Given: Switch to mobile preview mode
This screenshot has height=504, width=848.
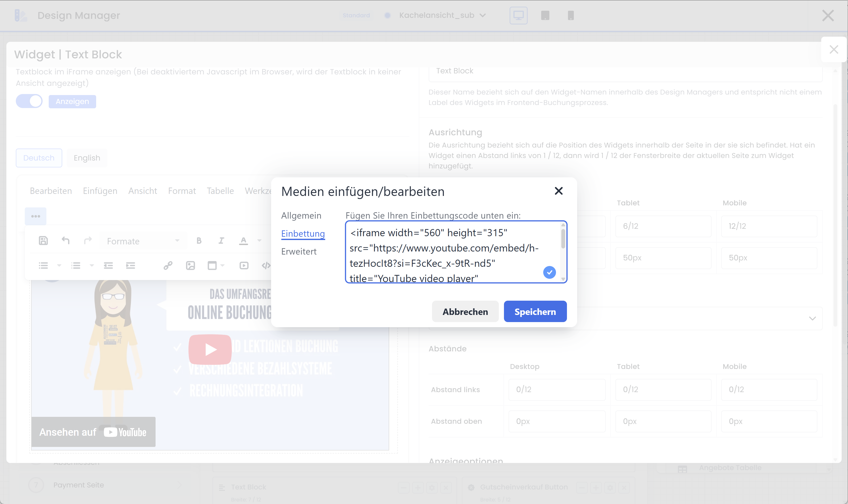Looking at the screenshot, I should (x=571, y=16).
